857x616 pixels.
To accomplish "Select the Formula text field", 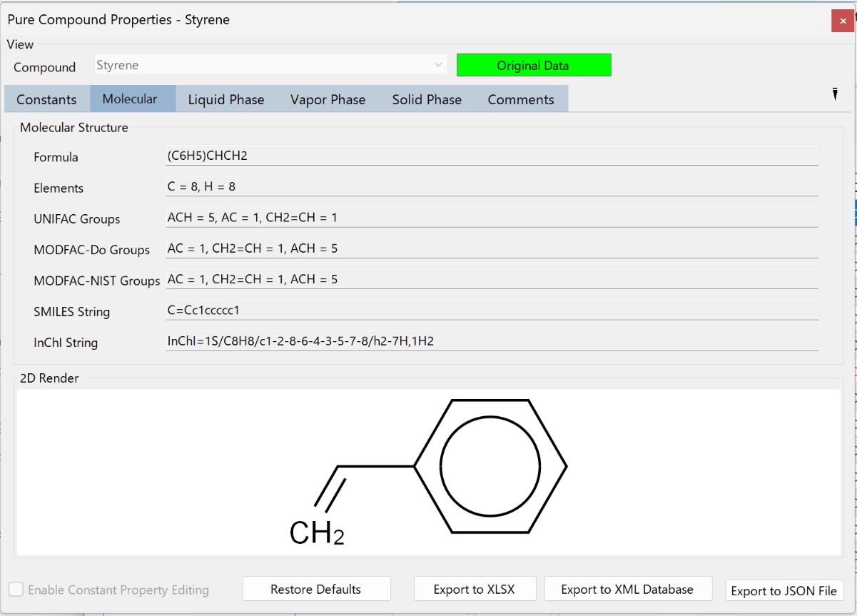I will tap(492, 155).
